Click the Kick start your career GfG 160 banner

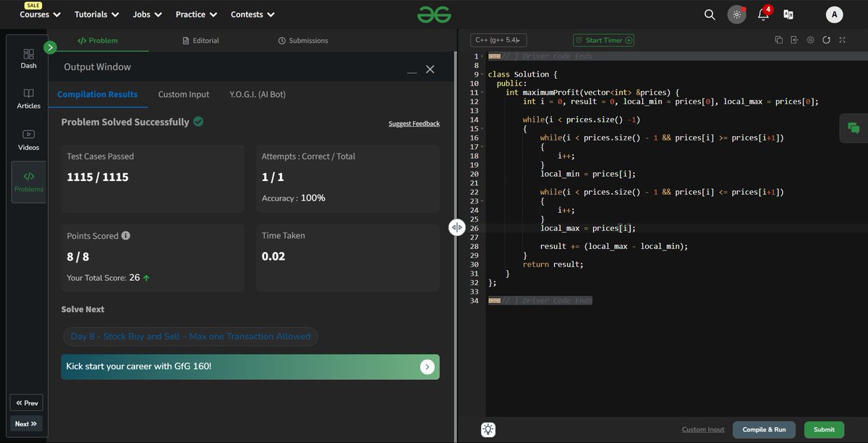coord(250,367)
